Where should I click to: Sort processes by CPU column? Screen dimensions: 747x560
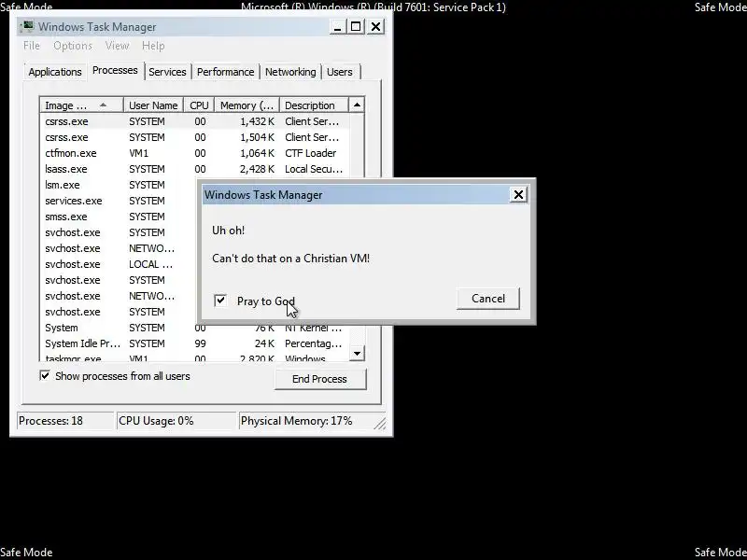199,105
